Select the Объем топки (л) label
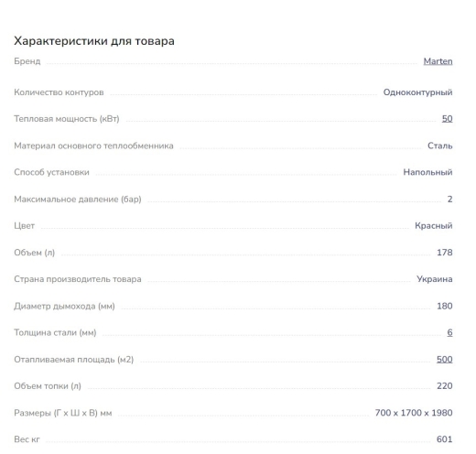Viewport: 476px width, 454px height. 48,386
